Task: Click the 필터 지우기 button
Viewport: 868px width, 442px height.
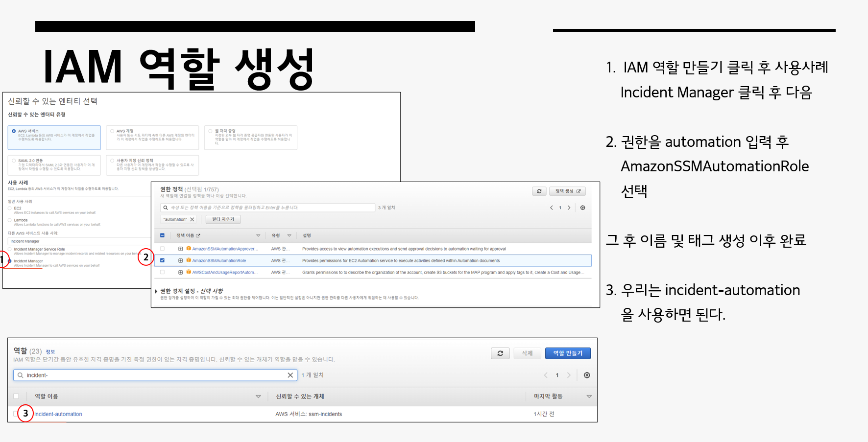Action: tap(223, 219)
